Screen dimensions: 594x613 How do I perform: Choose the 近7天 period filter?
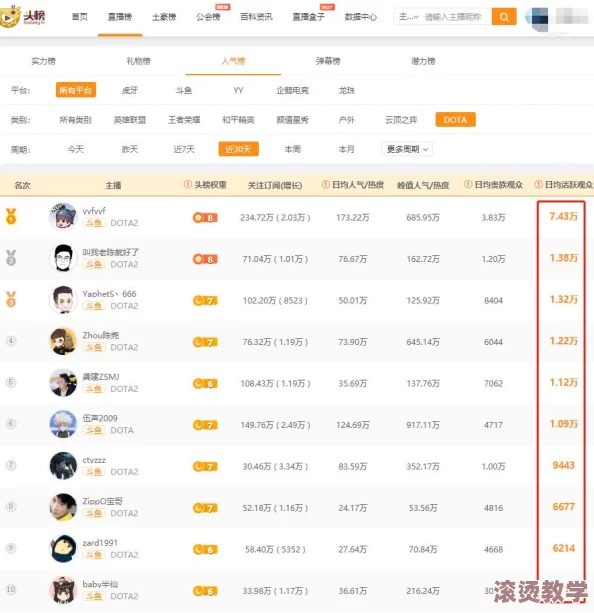click(x=184, y=149)
